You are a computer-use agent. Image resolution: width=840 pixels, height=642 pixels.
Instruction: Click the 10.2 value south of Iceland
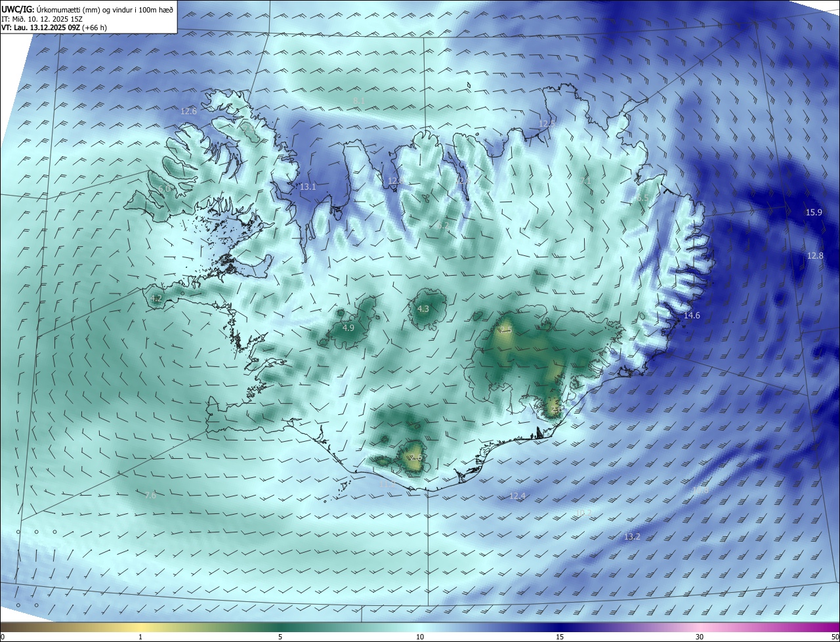[x=583, y=512]
